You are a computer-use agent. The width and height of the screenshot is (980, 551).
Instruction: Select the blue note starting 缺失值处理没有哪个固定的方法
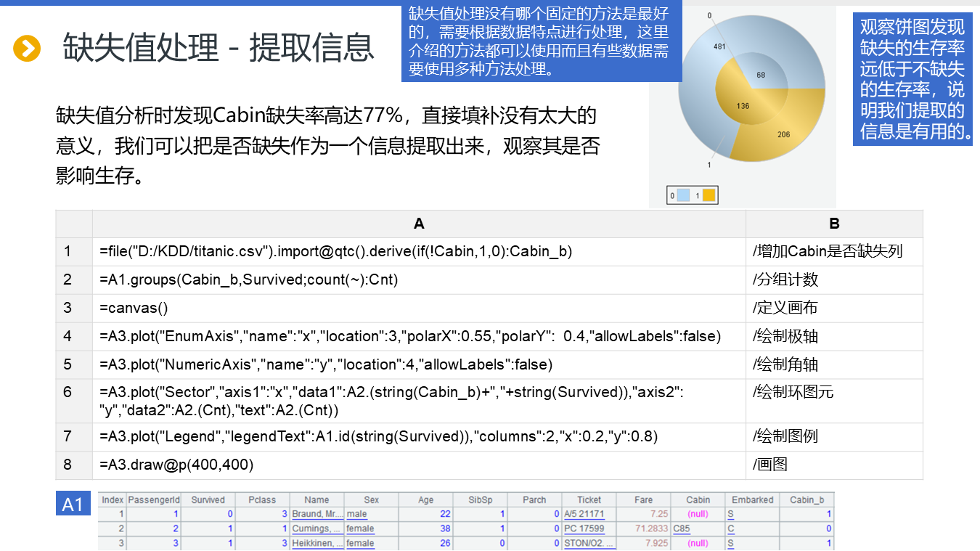[x=542, y=41]
